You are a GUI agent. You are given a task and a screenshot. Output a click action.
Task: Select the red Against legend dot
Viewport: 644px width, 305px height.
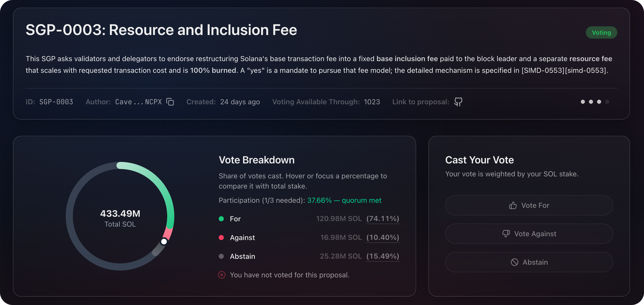[221, 237]
